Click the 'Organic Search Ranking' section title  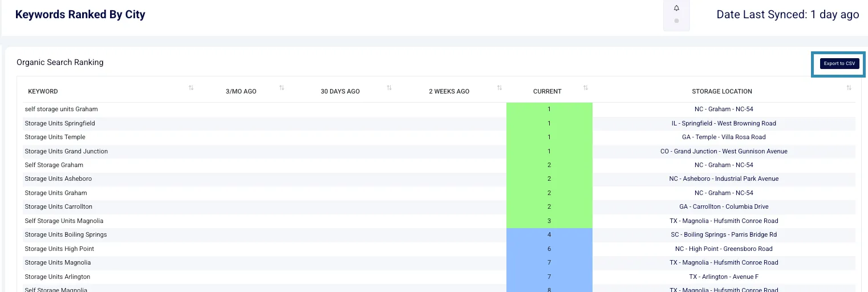coord(60,62)
